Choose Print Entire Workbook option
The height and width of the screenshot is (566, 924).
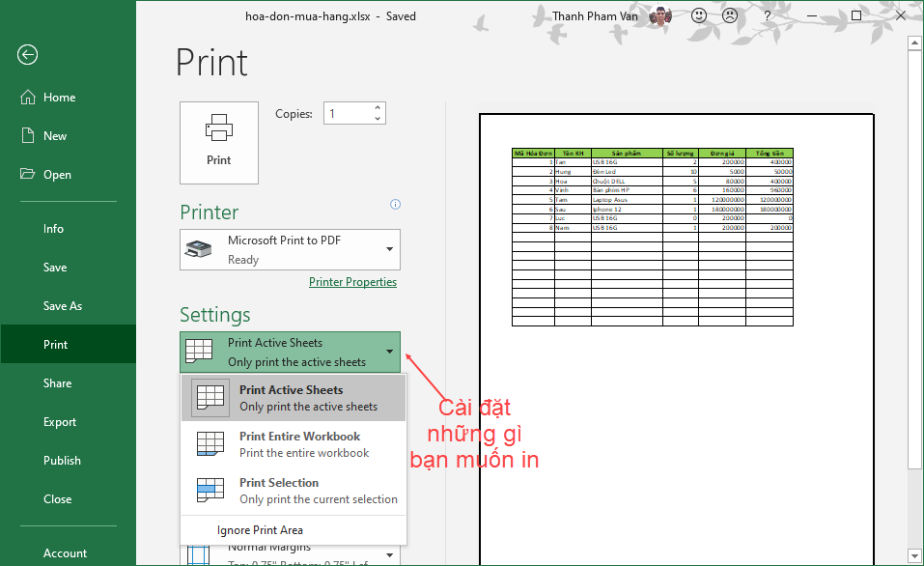[294, 444]
